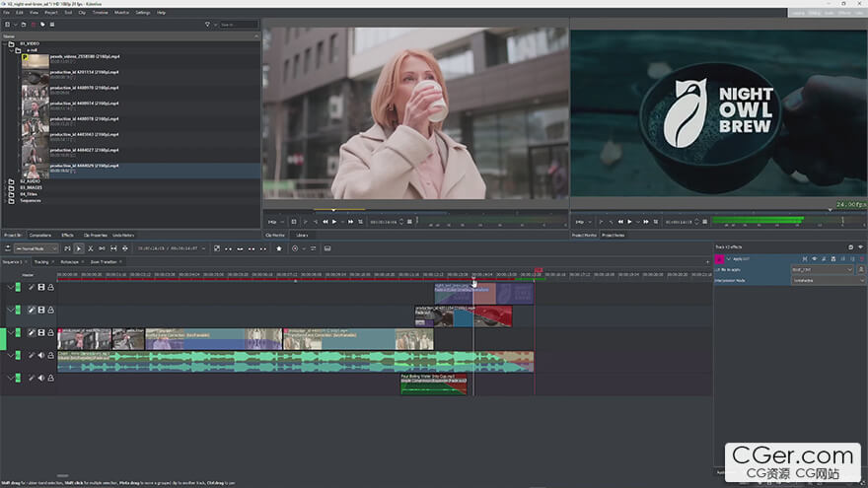Lock the second video track
This screenshot has height=488, width=868.
[x=51, y=310]
